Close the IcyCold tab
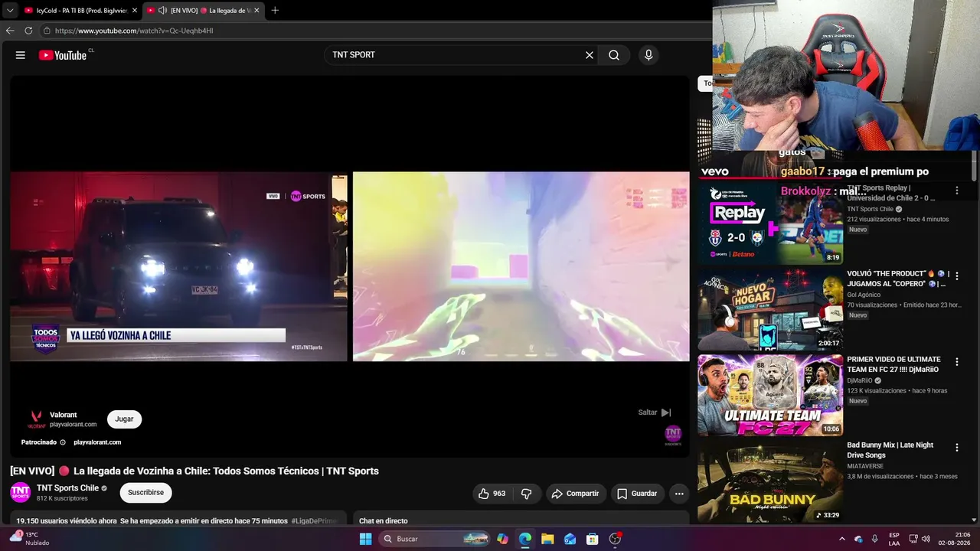This screenshot has height=551, width=980. (x=135, y=11)
